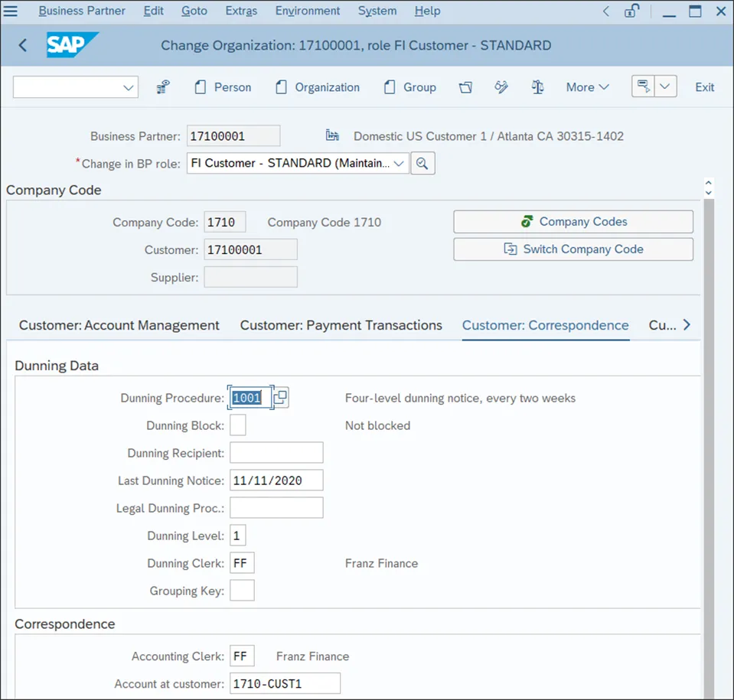This screenshot has height=700, width=734.
Task: Click the display/change pencil-glasses icon
Action: (x=501, y=87)
